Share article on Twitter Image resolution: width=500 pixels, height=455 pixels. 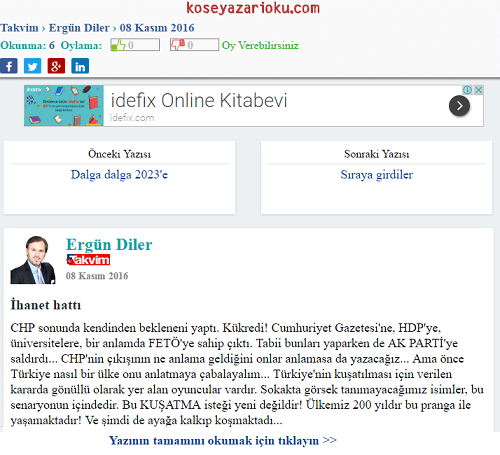point(33,66)
